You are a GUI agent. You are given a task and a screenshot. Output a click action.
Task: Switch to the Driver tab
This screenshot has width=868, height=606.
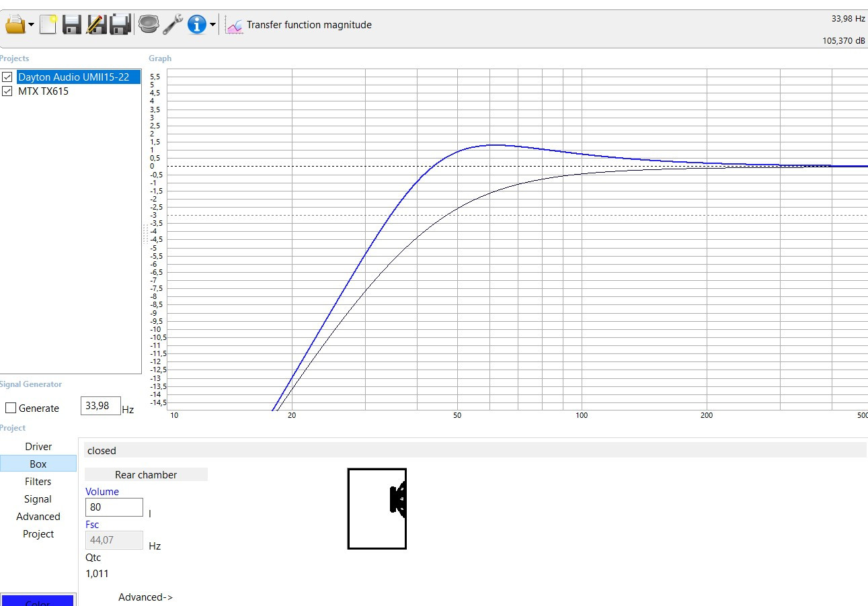click(38, 447)
